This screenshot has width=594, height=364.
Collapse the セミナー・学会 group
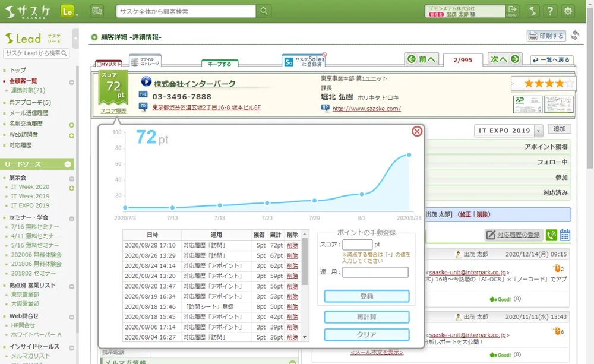(71, 218)
